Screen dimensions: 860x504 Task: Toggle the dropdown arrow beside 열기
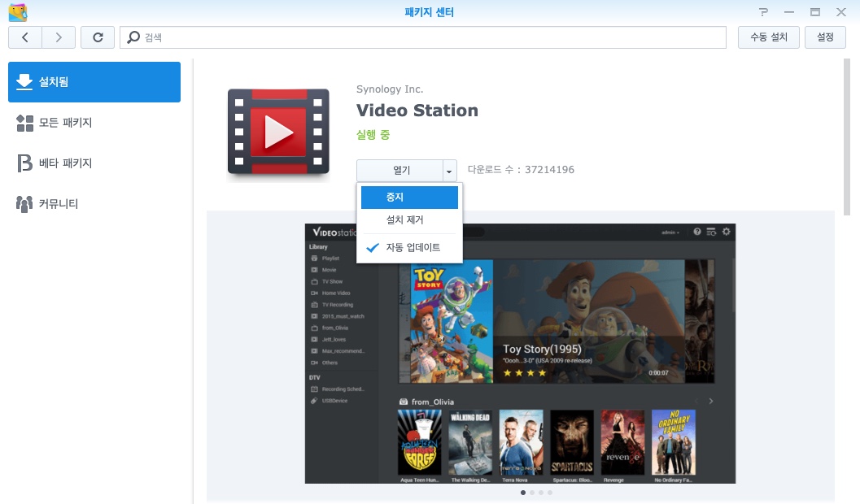(449, 171)
